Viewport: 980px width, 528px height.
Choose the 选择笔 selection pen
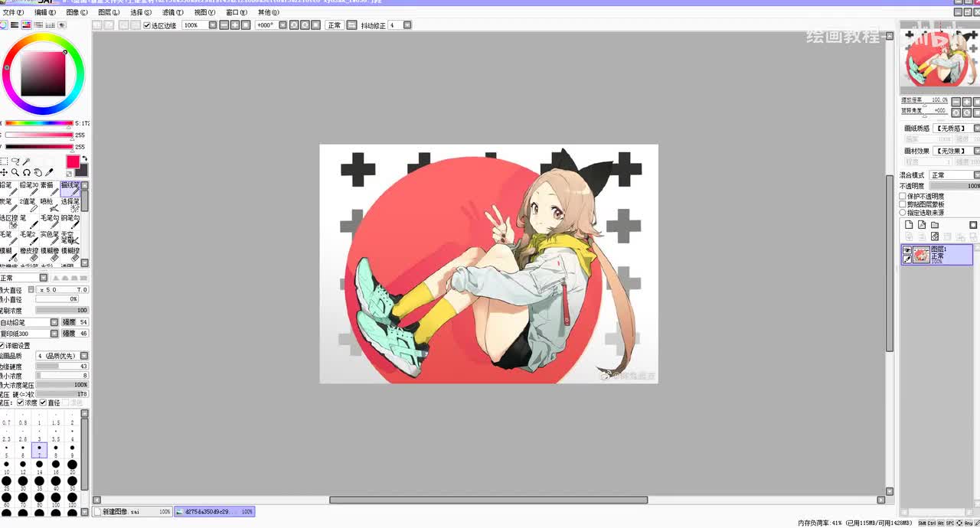[70, 205]
